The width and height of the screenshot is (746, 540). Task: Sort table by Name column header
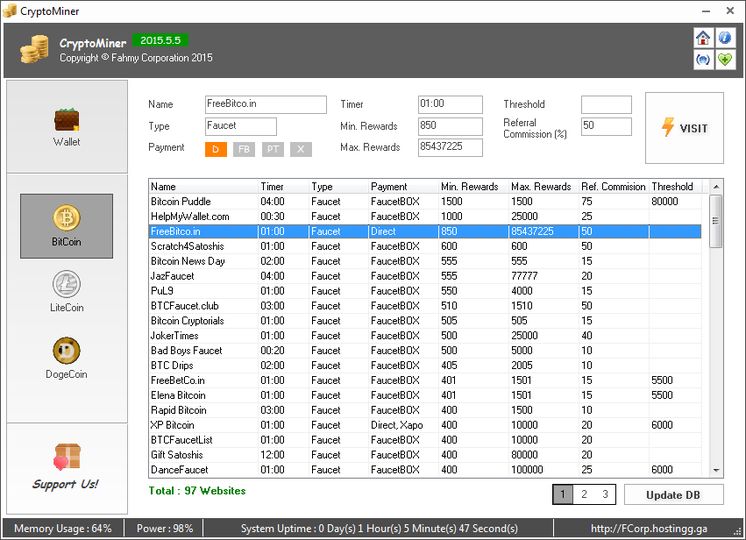pos(204,187)
